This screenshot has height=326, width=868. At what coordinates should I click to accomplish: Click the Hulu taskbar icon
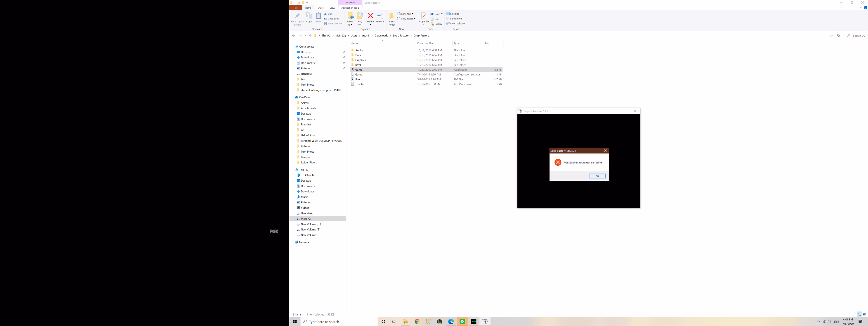point(473,322)
